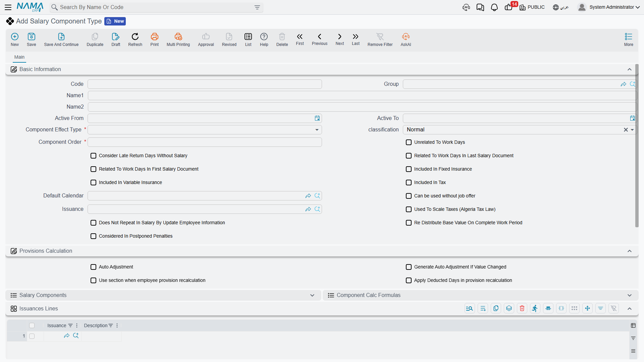644x362 pixels.
Task: Check Apply Deducted Days in provision recalculation
Action: click(409, 280)
